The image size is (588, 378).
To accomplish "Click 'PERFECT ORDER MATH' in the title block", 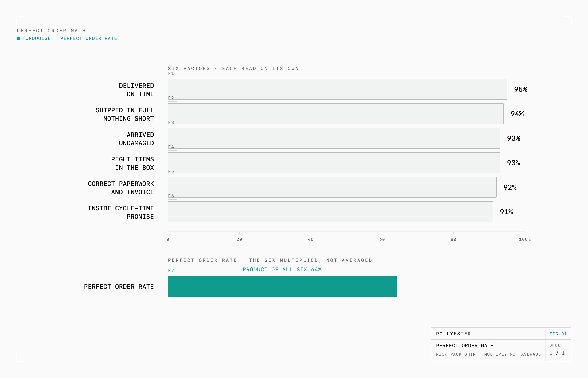I will (465, 346).
